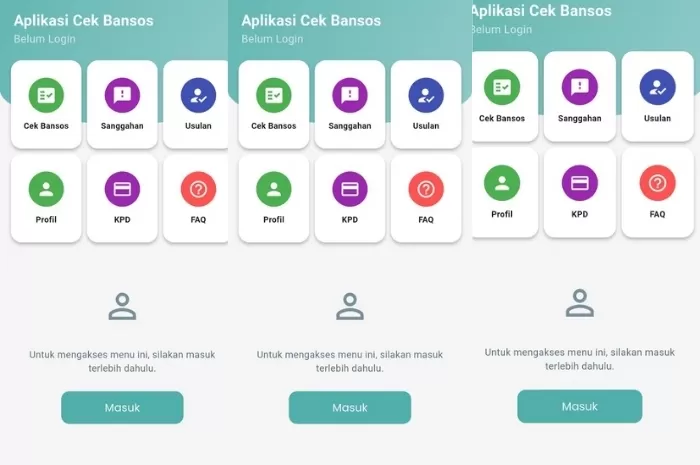
Task: Select Usulan icon in the right screen
Action: click(658, 87)
